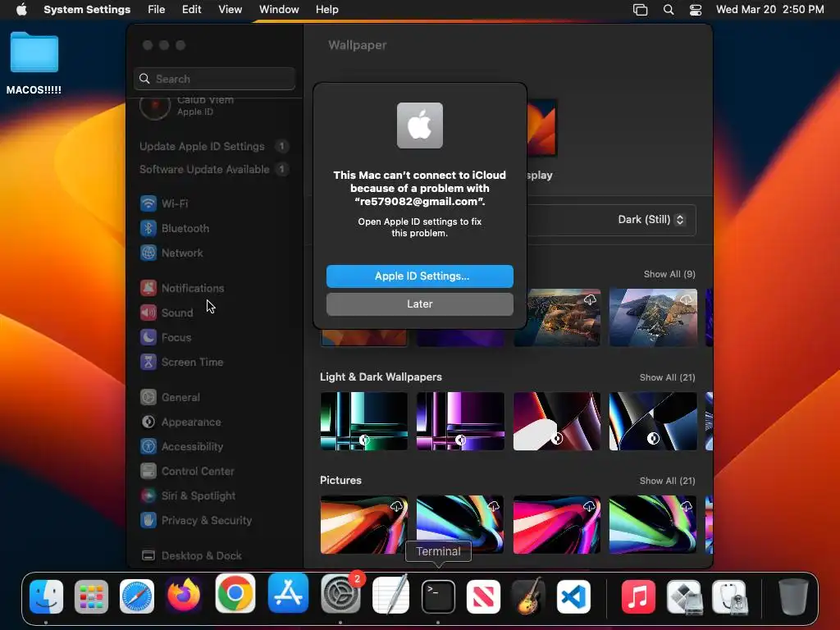
Task: Open the Edit menu
Action: pyautogui.click(x=191, y=10)
